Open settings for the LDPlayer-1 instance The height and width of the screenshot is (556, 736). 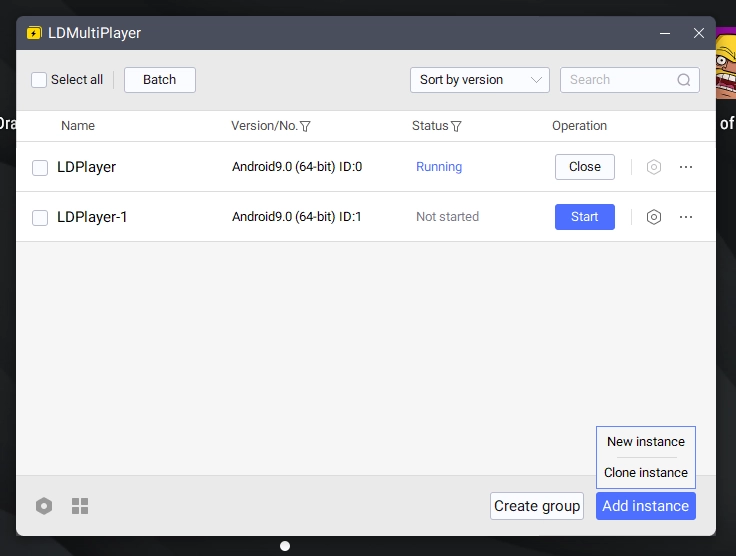tap(654, 217)
